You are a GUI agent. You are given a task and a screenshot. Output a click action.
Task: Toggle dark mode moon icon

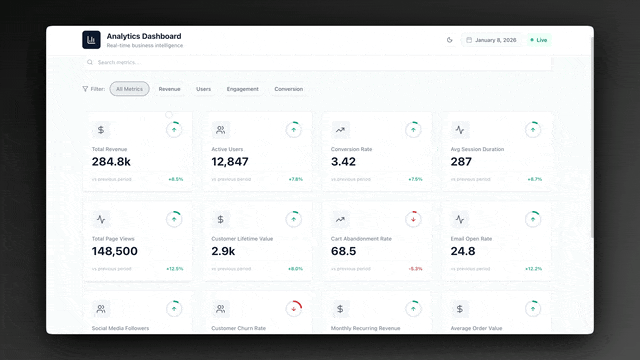pyautogui.click(x=449, y=40)
